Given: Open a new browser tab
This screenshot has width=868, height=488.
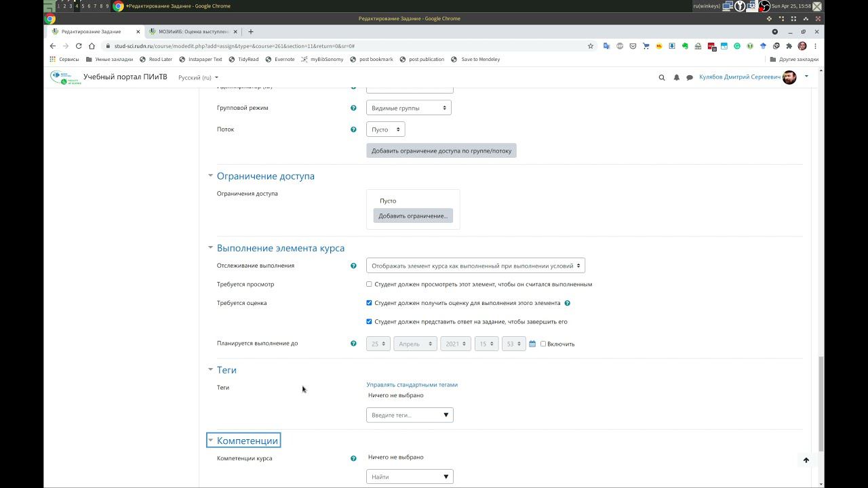Looking at the screenshot, I should (251, 31).
